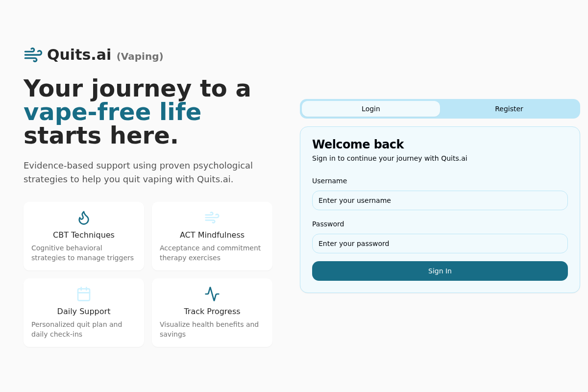Viewport: 588px width, 392px height.
Task: Click the wind icon above ACT Mindfulness
Action: click(212, 218)
